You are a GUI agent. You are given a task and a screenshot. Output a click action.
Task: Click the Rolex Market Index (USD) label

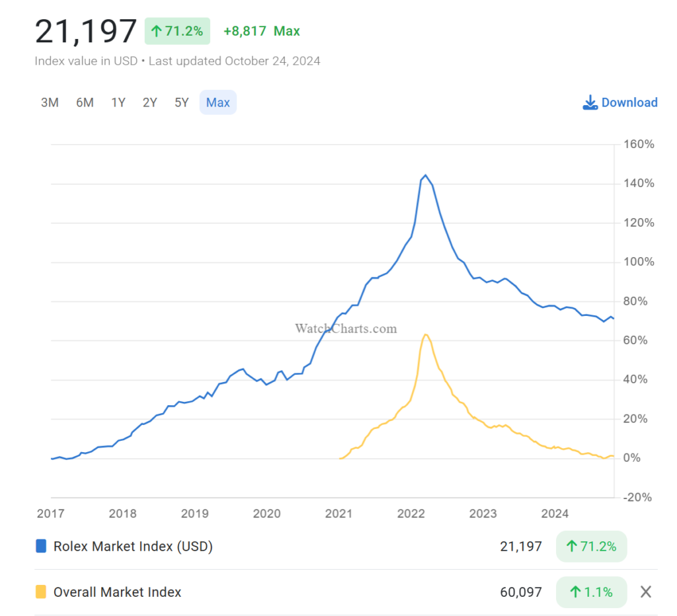[133, 547]
